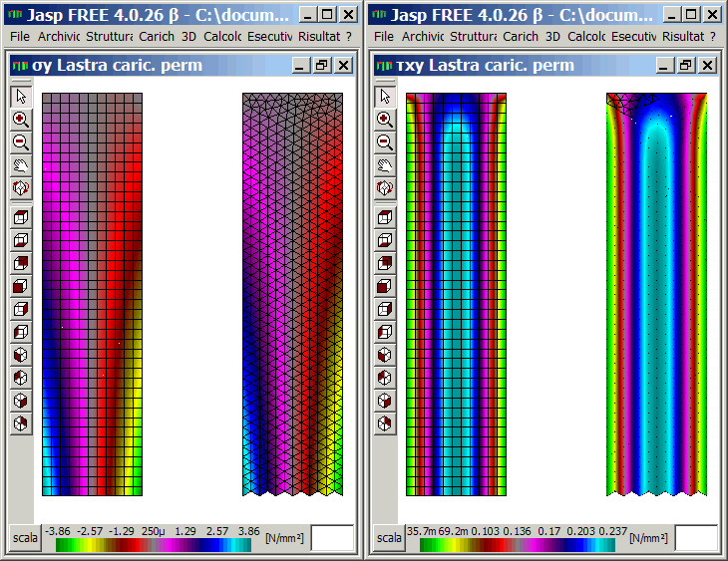Click the scala button in σy window
The image size is (728, 561).
pyautogui.click(x=25, y=538)
